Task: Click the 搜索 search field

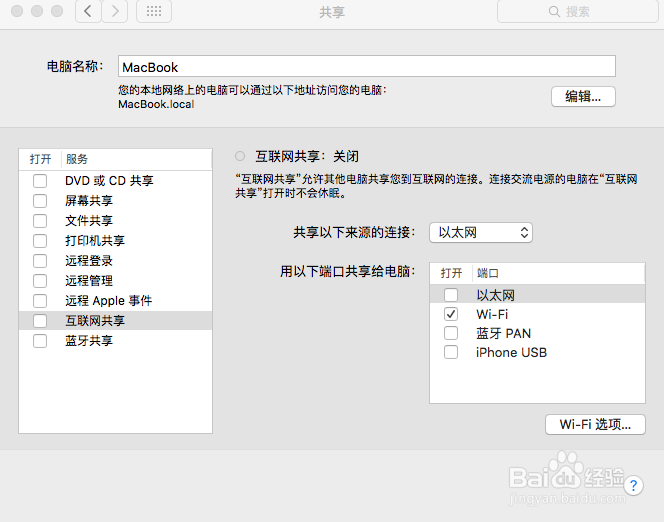Action: (x=578, y=11)
